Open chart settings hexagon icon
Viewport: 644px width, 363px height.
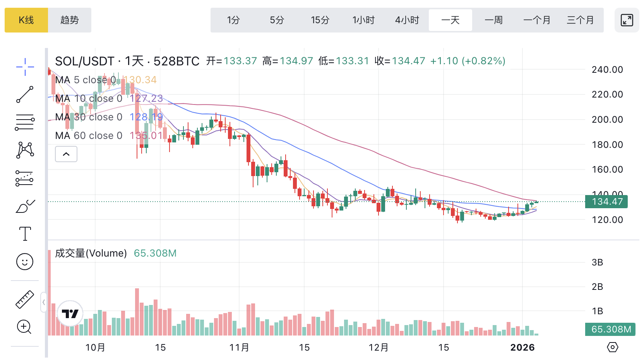pyautogui.click(x=612, y=347)
